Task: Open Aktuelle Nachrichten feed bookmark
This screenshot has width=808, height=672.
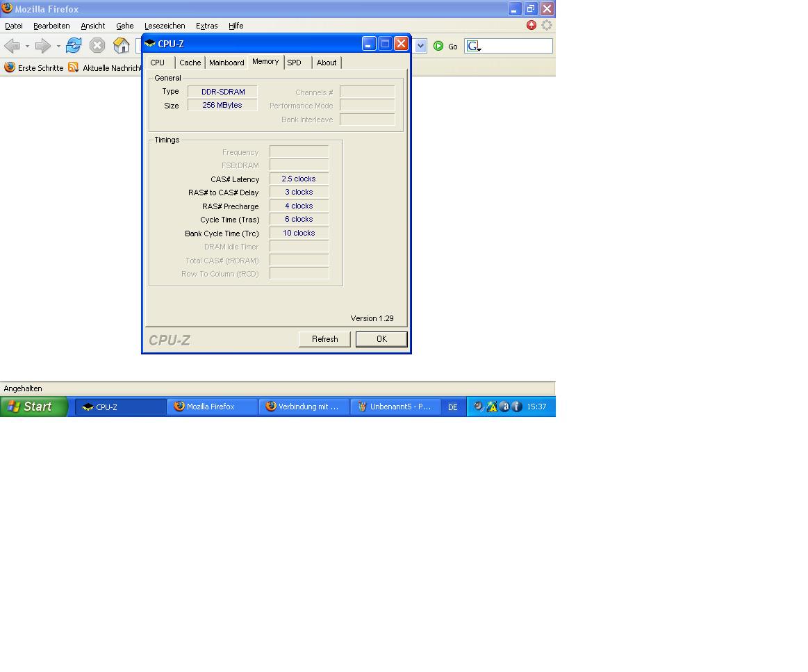Action: pos(105,67)
